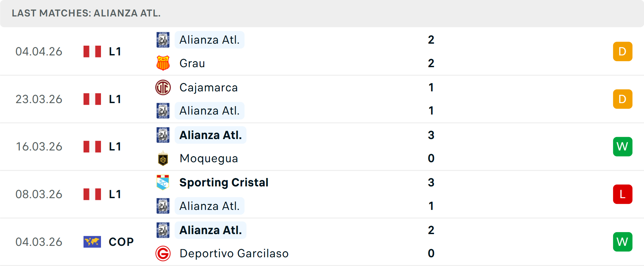
Task: Select the Deportivo Garcilaso logo
Action: 163,254
